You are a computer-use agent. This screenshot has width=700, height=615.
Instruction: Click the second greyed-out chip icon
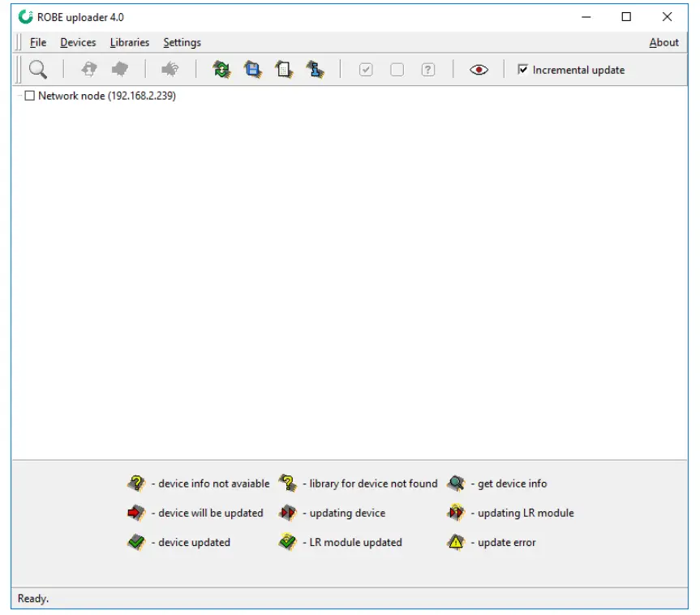coord(120,70)
